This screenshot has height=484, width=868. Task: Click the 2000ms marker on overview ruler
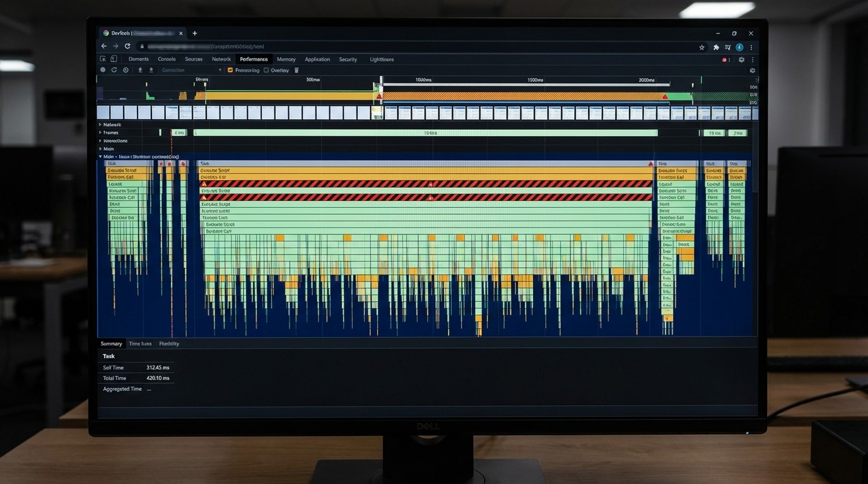(647, 80)
